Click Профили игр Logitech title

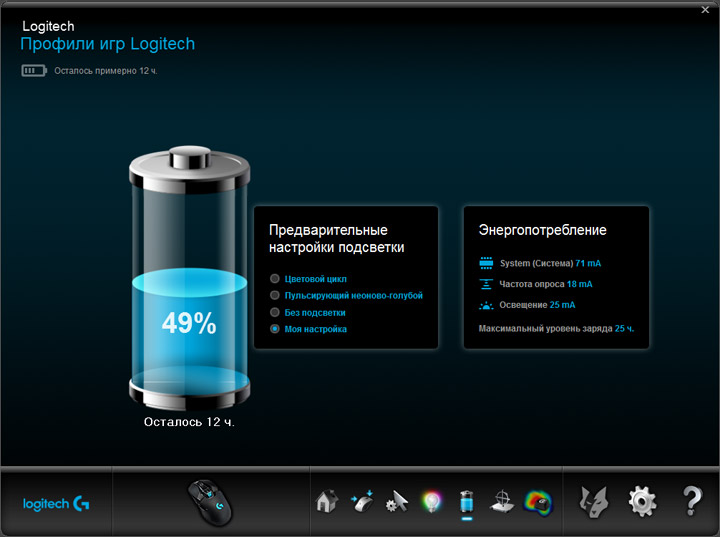108,44
